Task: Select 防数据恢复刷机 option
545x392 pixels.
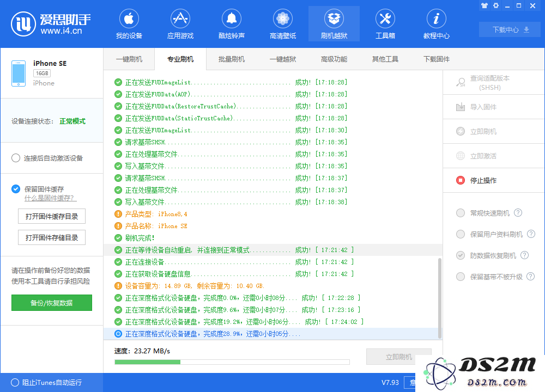Action: tap(461, 255)
